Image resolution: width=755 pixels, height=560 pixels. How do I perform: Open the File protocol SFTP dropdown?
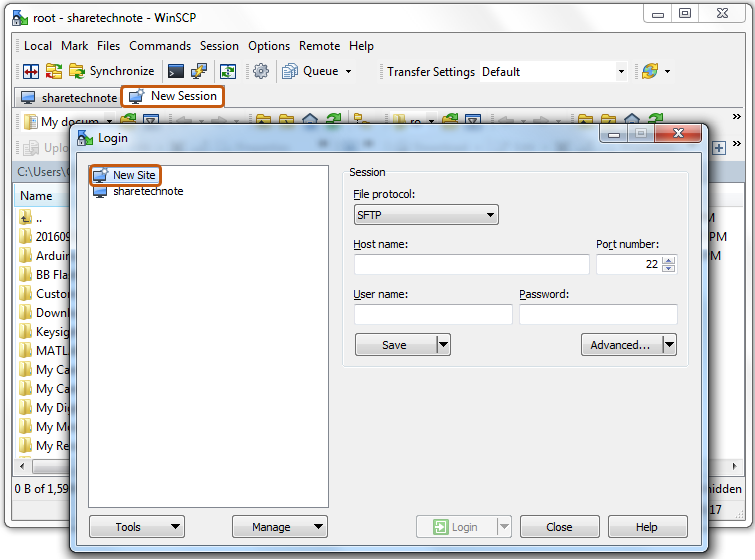(426, 215)
